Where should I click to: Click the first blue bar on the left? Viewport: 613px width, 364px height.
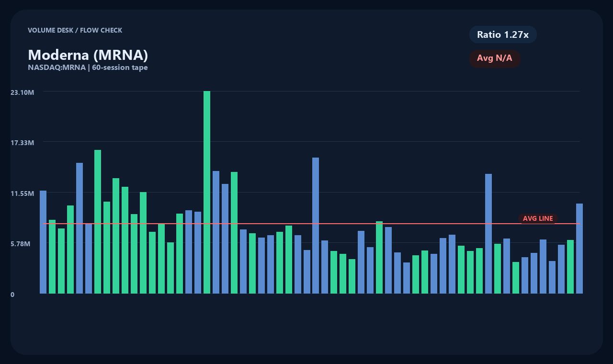[43, 242]
